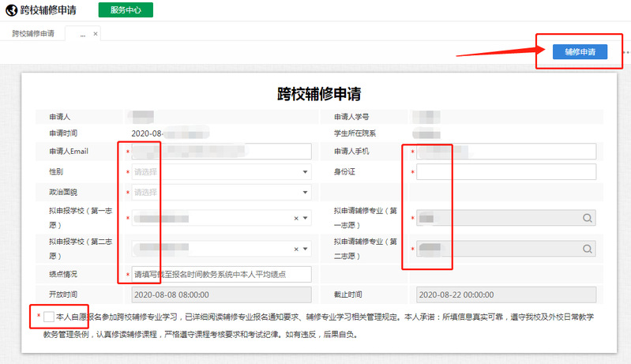Click the 绩点情况 GPA input field
The width and height of the screenshot is (631, 364).
(221, 275)
